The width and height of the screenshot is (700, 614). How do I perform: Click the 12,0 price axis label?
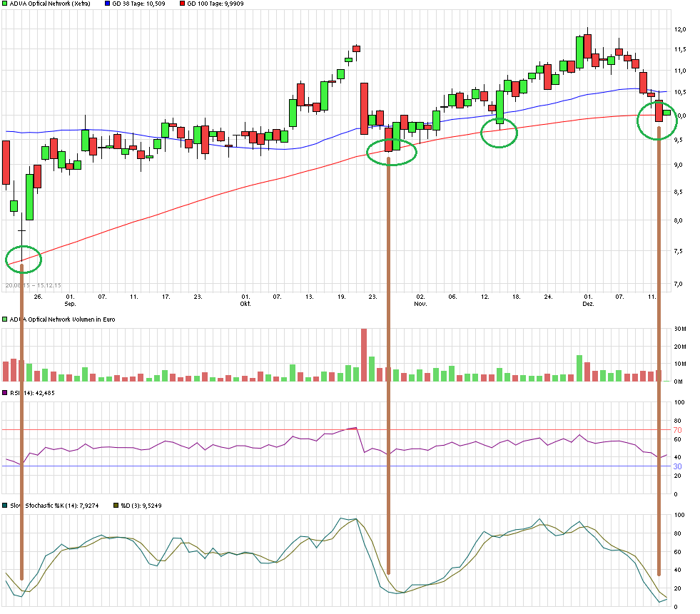point(680,29)
